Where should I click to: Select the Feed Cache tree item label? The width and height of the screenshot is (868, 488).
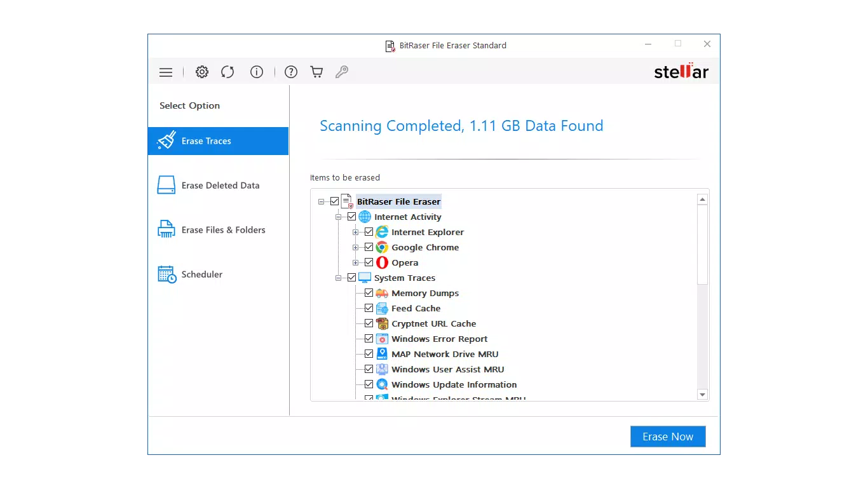[416, 308]
